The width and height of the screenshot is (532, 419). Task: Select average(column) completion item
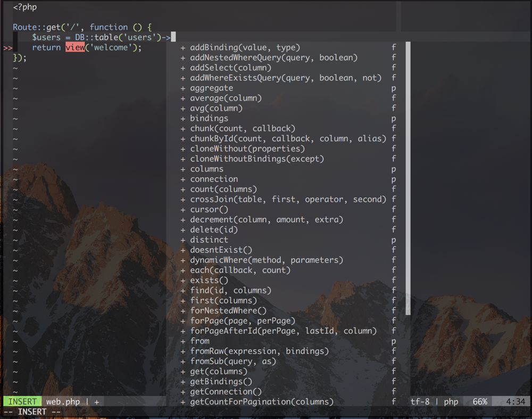[x=288, y=98]
